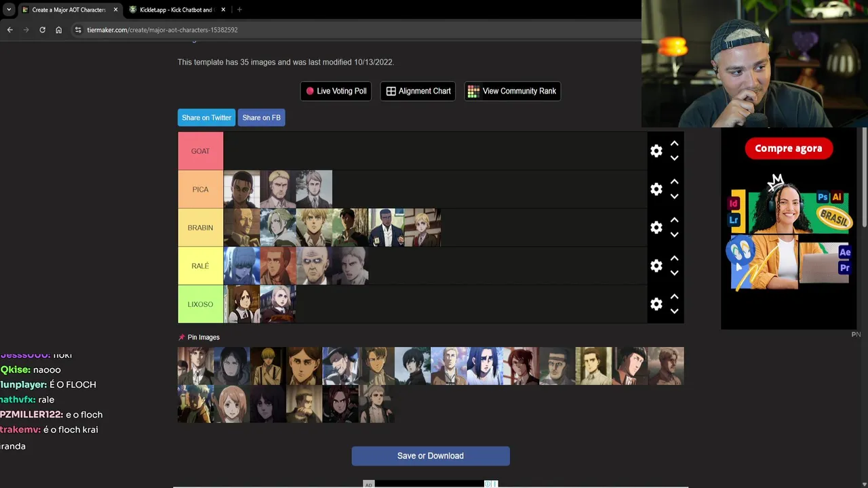Open the tab search dropdown arrow
This screenshot has width=868, height=488.
point(9,9)
